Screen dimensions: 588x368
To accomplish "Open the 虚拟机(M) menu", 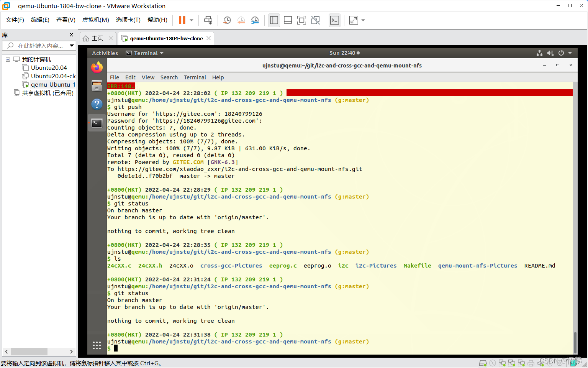I will click(96, 20).
